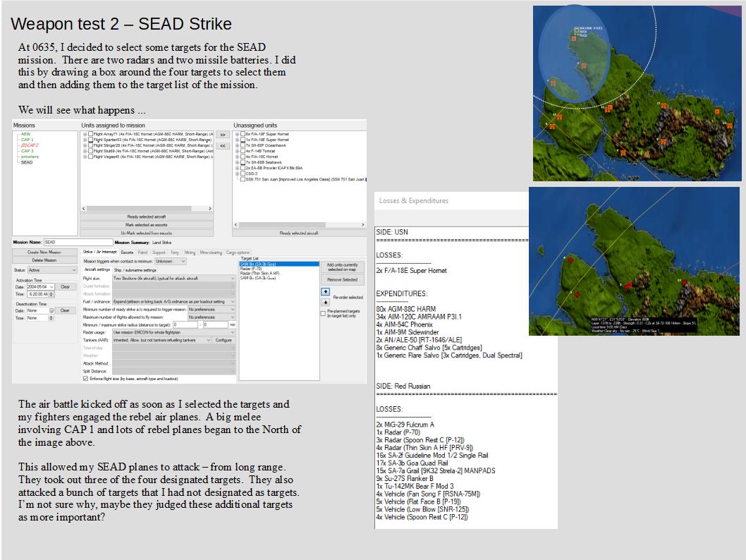
Task: Switch to the Patrol tab
Action: [x=142, y=252]
